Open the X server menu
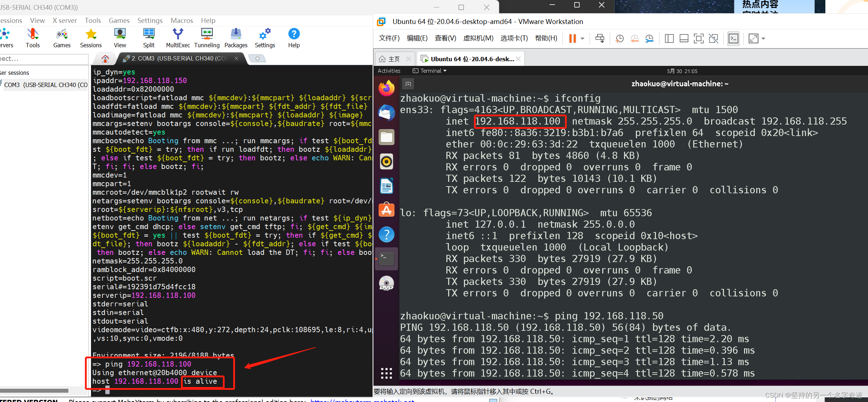The image size is (868, 402). click(64, 20)
